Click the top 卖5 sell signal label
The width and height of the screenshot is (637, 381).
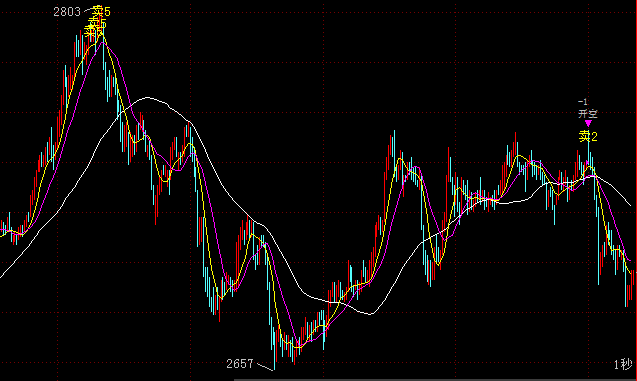click(101, 11)
